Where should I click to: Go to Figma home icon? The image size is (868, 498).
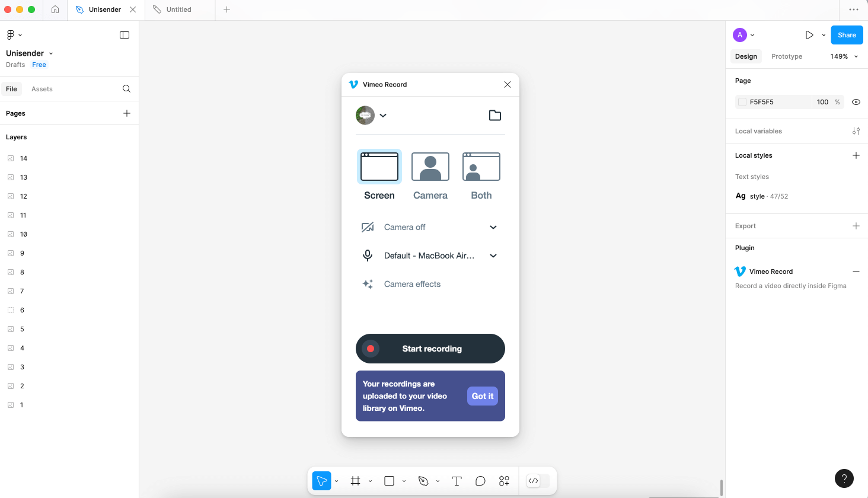click(x=55, y=9)
